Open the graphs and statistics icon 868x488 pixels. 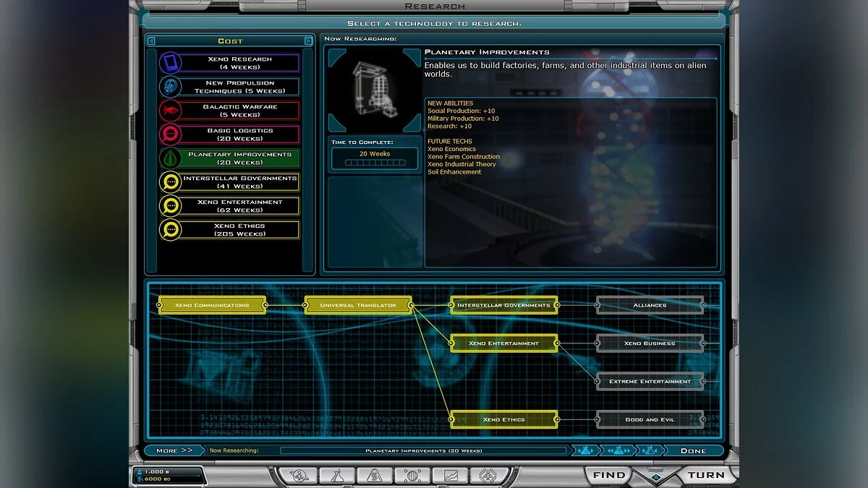point(451,475)
